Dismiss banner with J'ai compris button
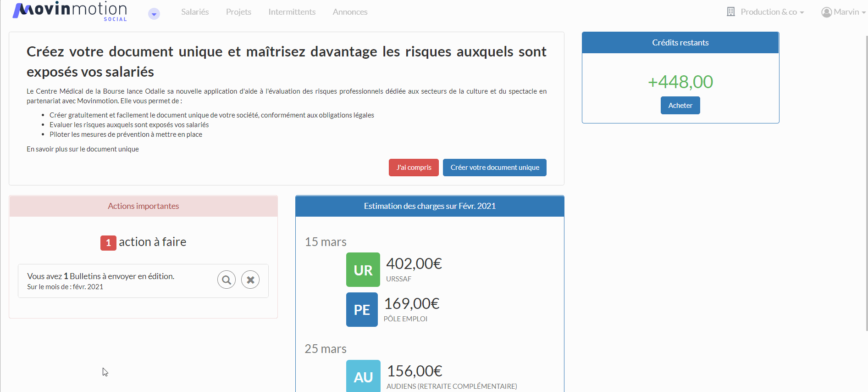 [414, 168]
